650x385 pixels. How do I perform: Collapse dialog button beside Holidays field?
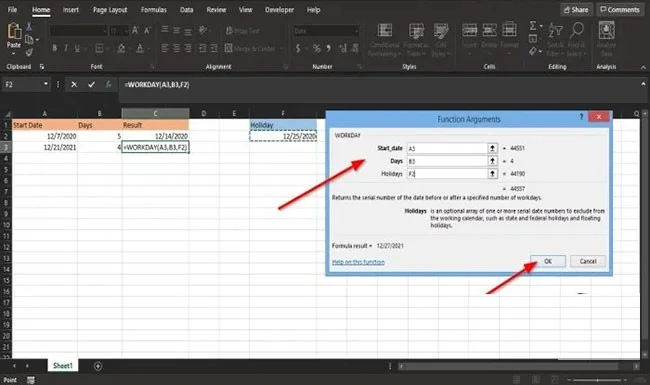click(x=492, y=174)
